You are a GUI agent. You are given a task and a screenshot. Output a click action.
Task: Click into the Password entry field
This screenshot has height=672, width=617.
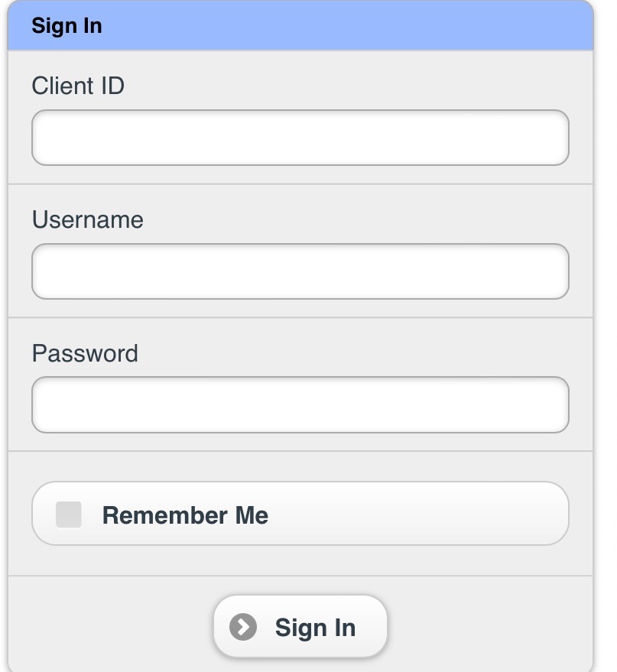[x=300, y=404]
